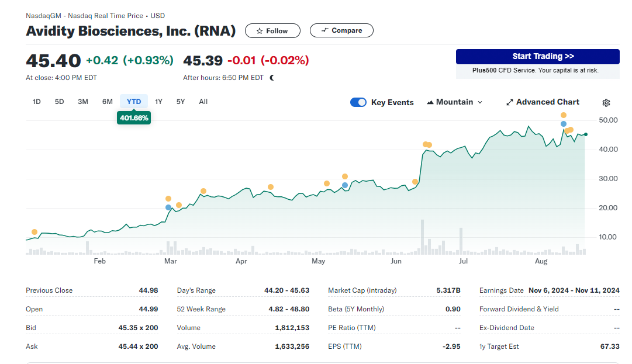Select the 6M range tab
The image size is (632, 364).
108,102
